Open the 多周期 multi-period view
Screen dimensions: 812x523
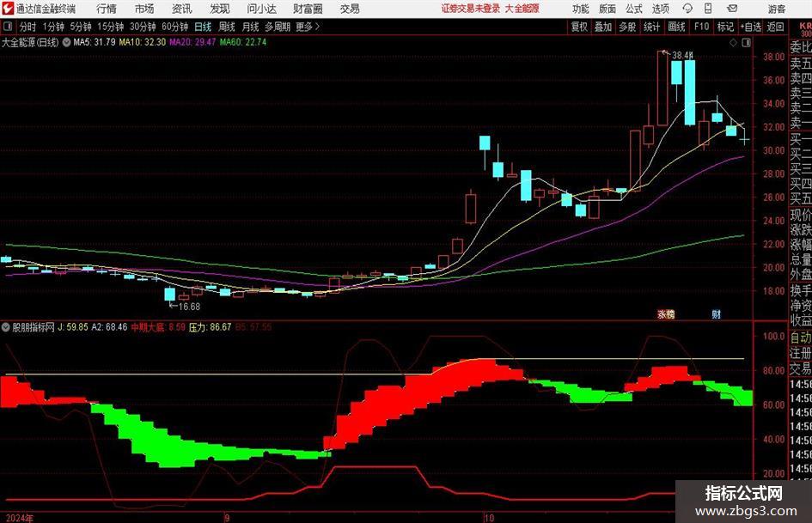point(278,27)
